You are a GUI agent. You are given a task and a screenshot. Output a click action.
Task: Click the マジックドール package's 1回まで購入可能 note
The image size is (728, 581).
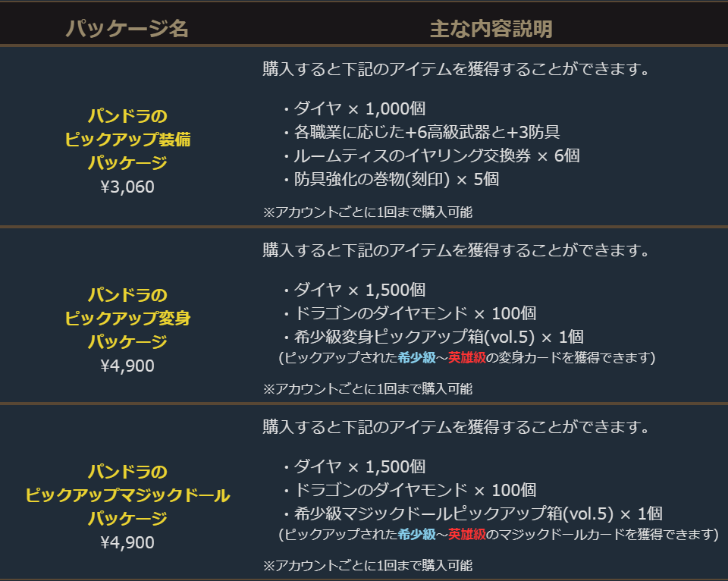pos(368,566)
